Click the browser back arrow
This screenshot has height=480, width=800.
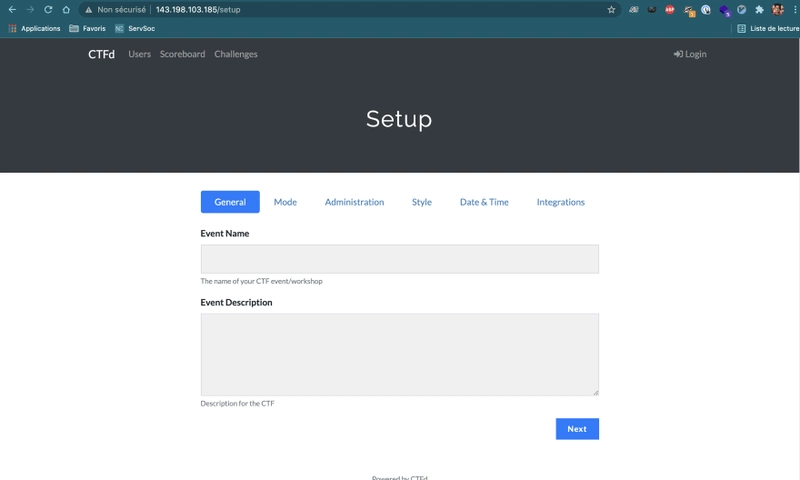[x=12, y=9]
